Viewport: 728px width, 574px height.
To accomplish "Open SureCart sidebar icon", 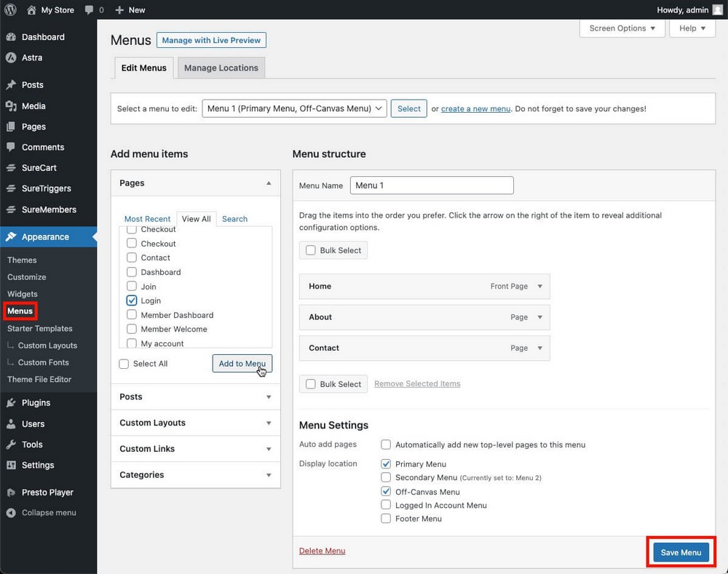I will [11, 168].
